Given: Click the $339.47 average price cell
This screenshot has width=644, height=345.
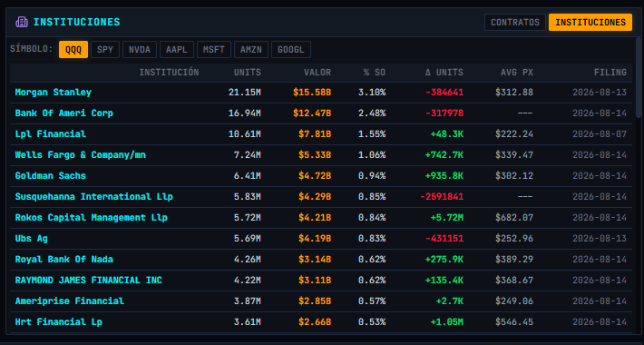Looking at the screenshot, I should [514, 155].
